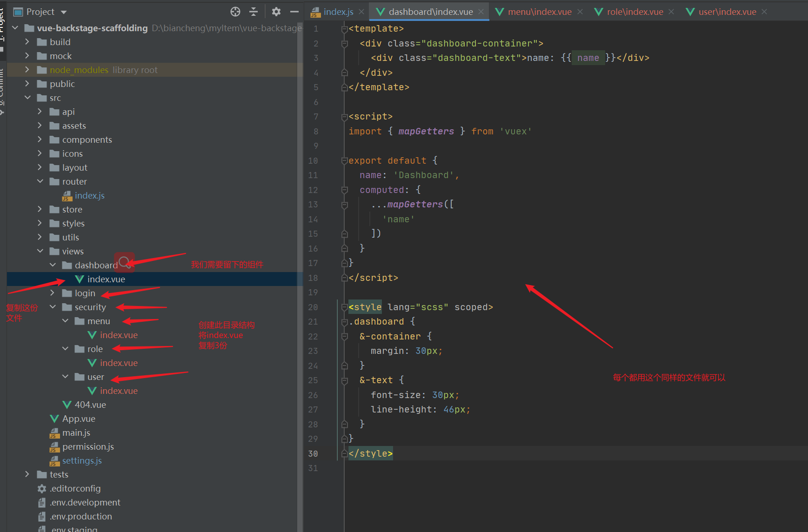Viewport: 808px width, 532px height.
Task: Open Project panel settings gear
Action: click(x=276, y=12)
